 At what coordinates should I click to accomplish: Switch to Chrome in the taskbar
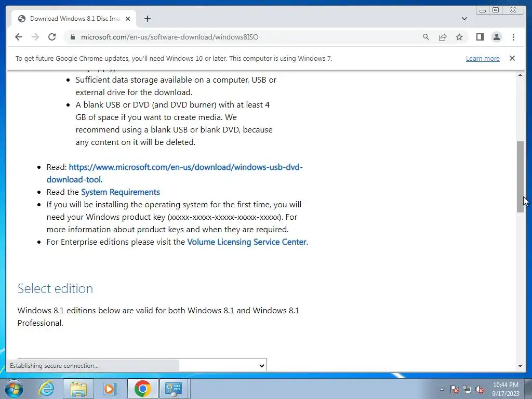coord(142,389)
